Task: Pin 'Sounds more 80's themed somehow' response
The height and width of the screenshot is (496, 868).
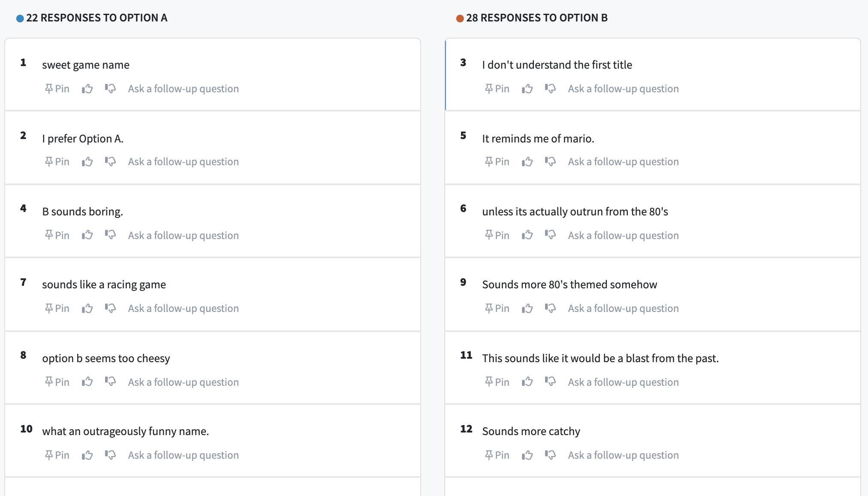Action: pos(497,308)
